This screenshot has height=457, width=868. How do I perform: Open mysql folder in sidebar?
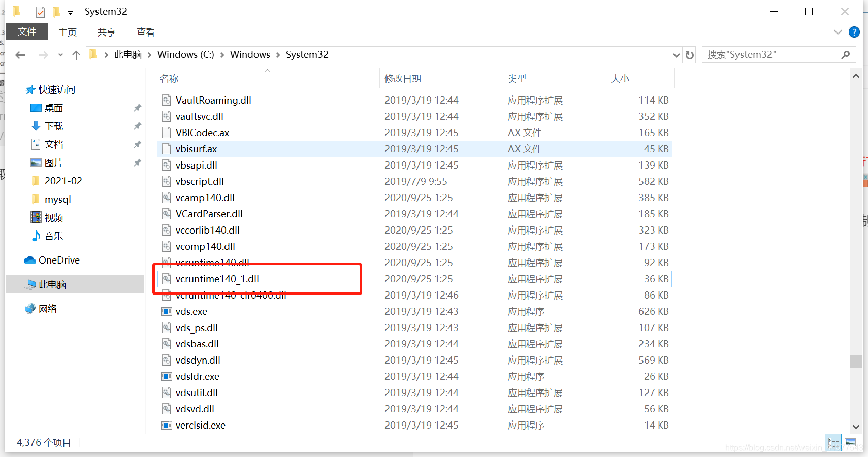(57, 199)
